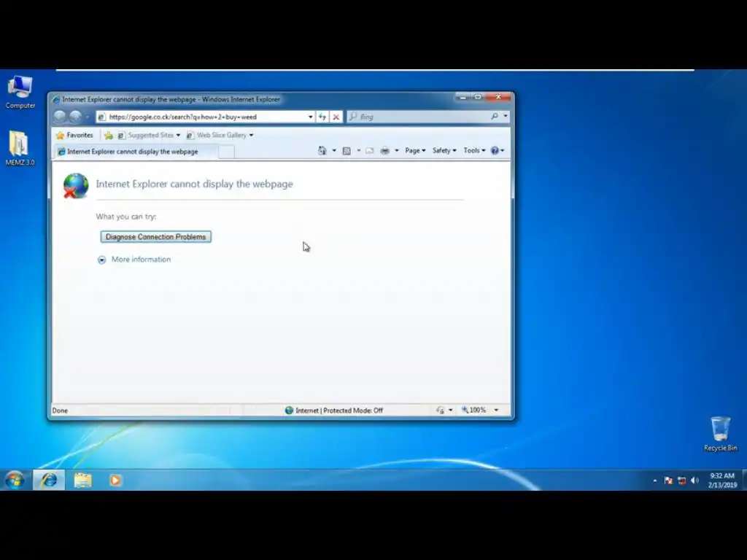Click the red Stop loading icon

[336, 117]
